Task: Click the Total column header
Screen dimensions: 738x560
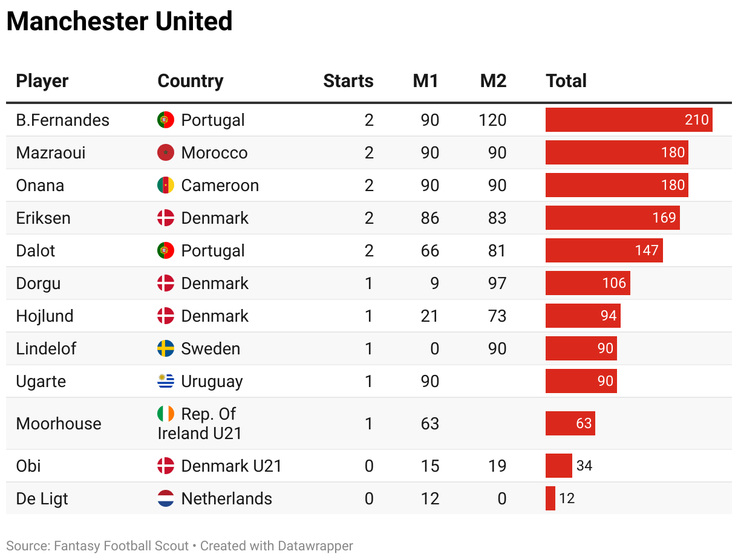Action: pos(566,81)
